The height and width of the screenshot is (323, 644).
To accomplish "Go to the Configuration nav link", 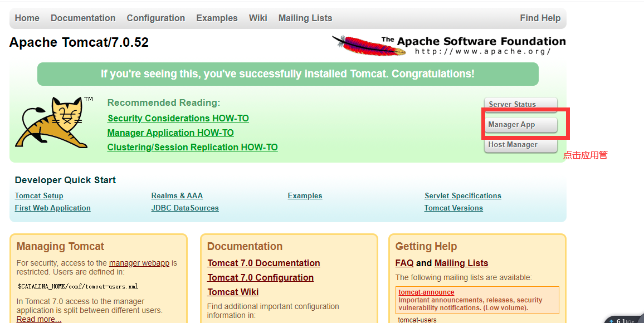I will point(155,18).
